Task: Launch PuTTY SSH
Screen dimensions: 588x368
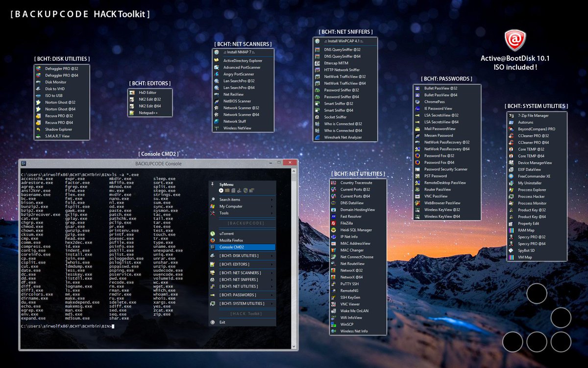Action: 358,284
